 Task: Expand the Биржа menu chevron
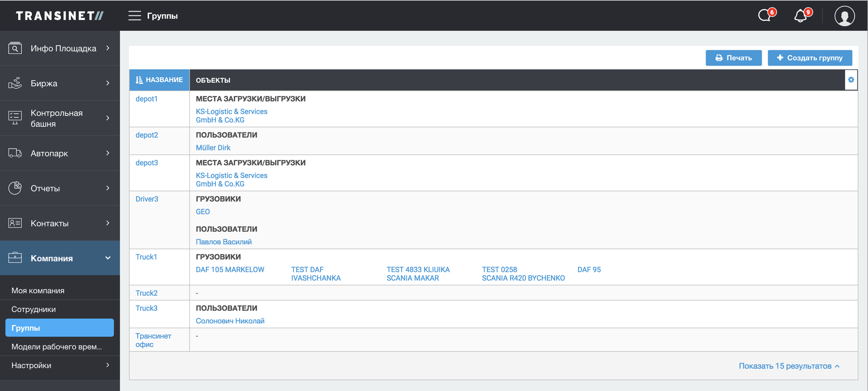[x=108, y=83]
